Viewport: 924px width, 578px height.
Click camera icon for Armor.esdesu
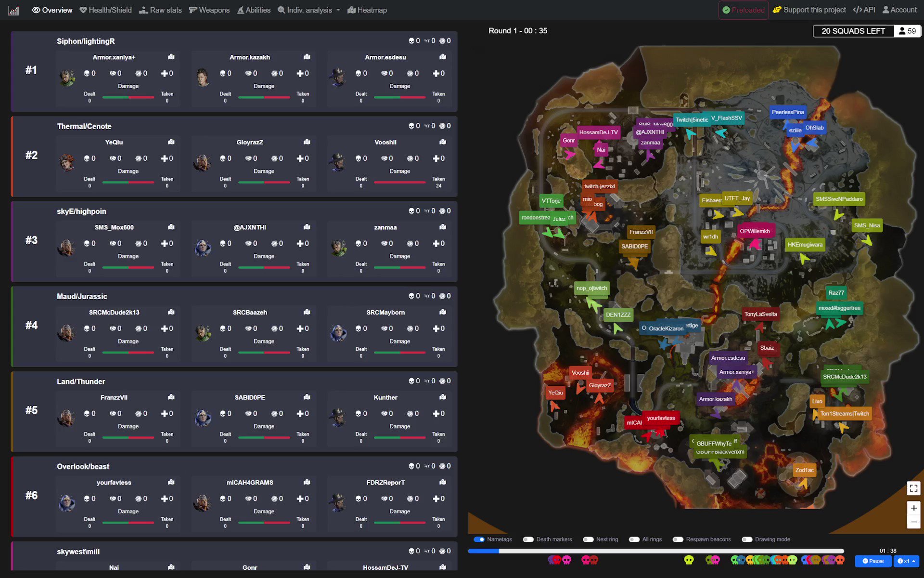coord(443,57)
